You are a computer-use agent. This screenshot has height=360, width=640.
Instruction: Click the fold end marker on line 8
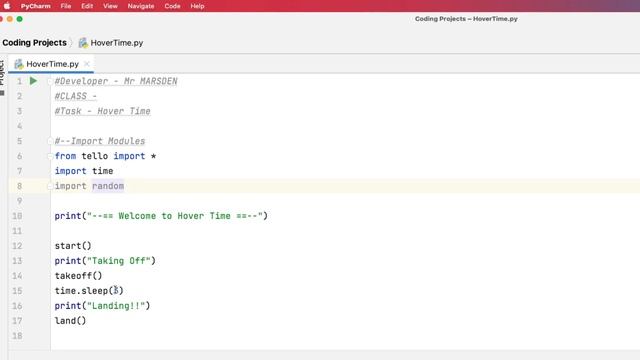click(50, 186)
